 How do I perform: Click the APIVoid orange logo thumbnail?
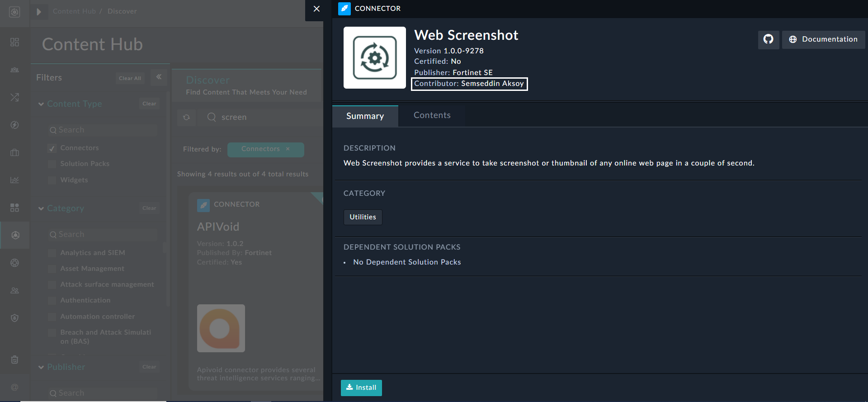(x=221, y=328)
